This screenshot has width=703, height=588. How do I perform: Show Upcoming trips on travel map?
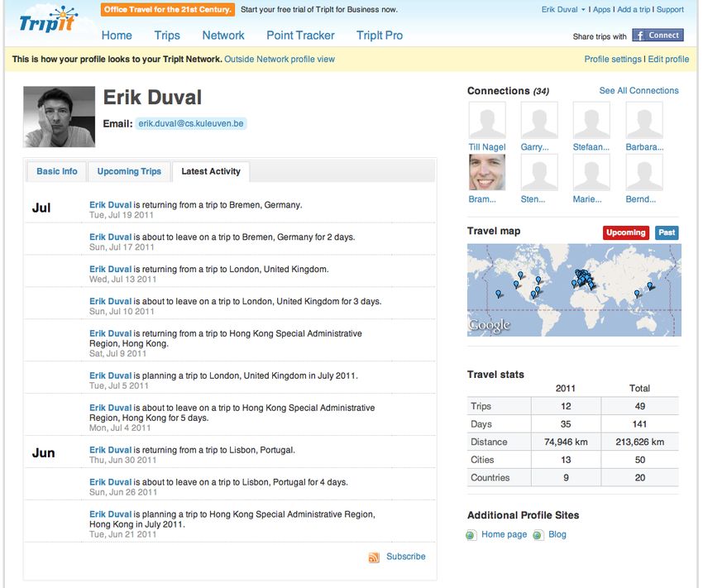point(626,232)
